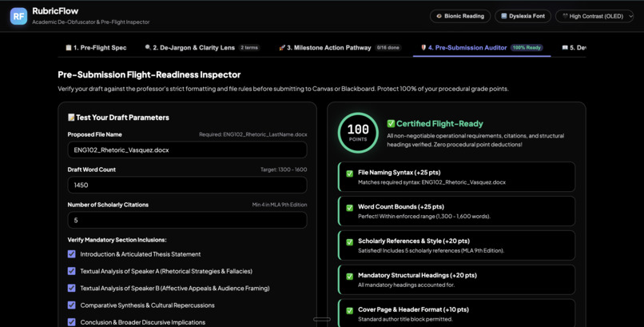Click the Mandatory Structural Headings check icon
This screenshot has height=327, width=644.
(x=349, y=277)
